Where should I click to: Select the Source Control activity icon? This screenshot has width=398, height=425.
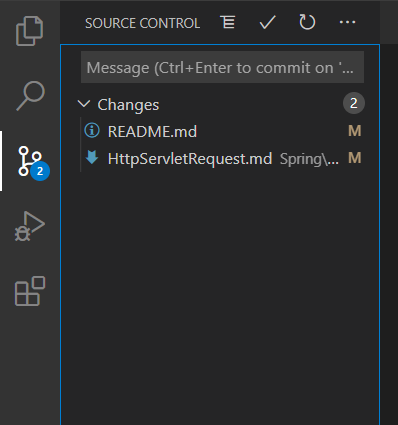coord(30,161)
